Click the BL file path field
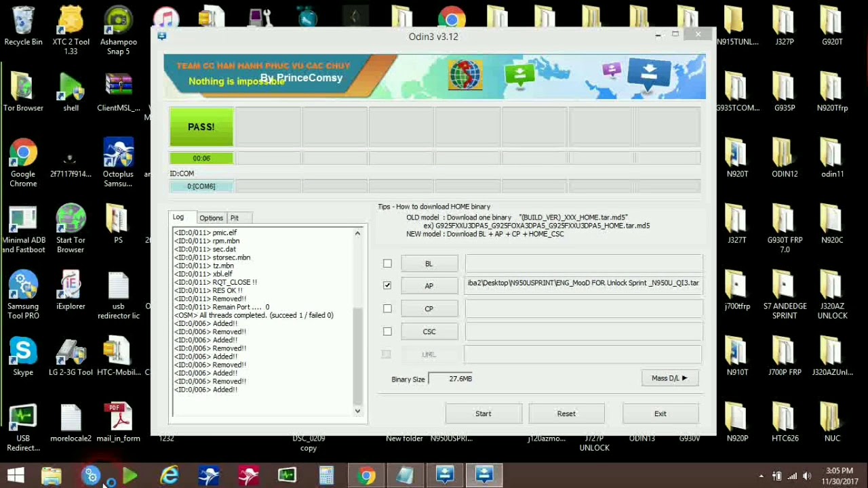 pyautogui.click(x=583, y=264)
